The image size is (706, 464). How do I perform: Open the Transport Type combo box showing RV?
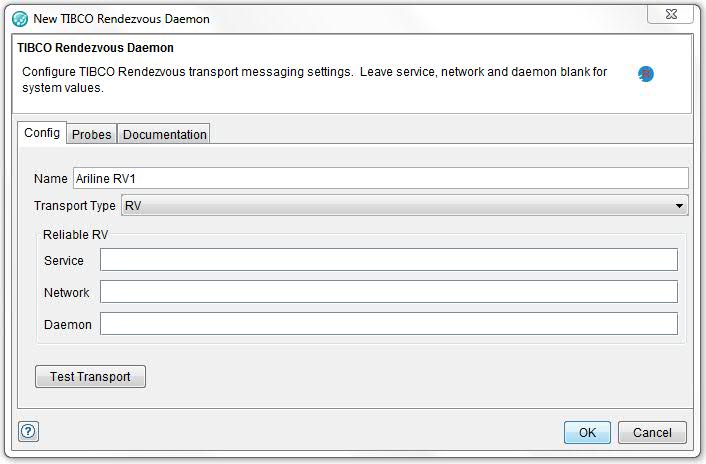pyautogui.click(x=400, y=206)
